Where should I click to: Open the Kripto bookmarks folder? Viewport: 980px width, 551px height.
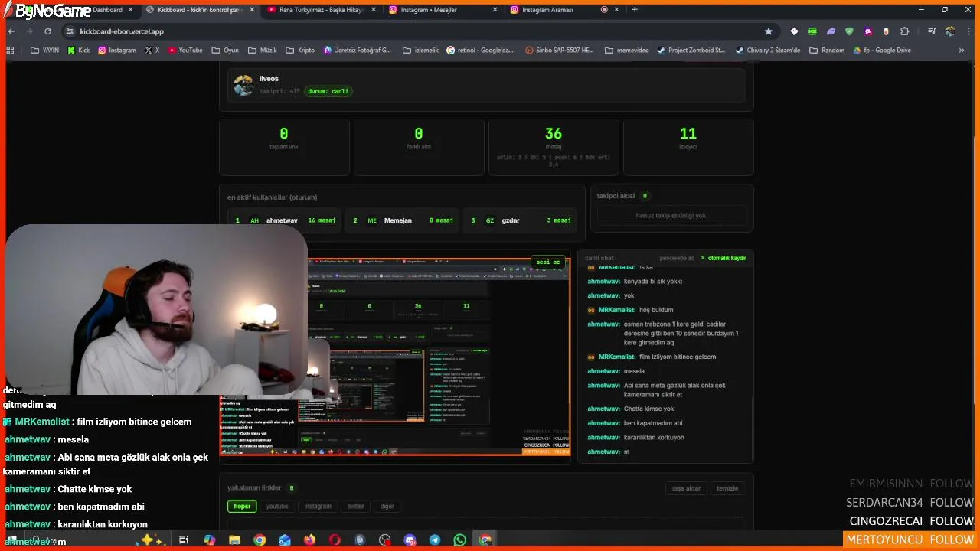coord(300,51)
